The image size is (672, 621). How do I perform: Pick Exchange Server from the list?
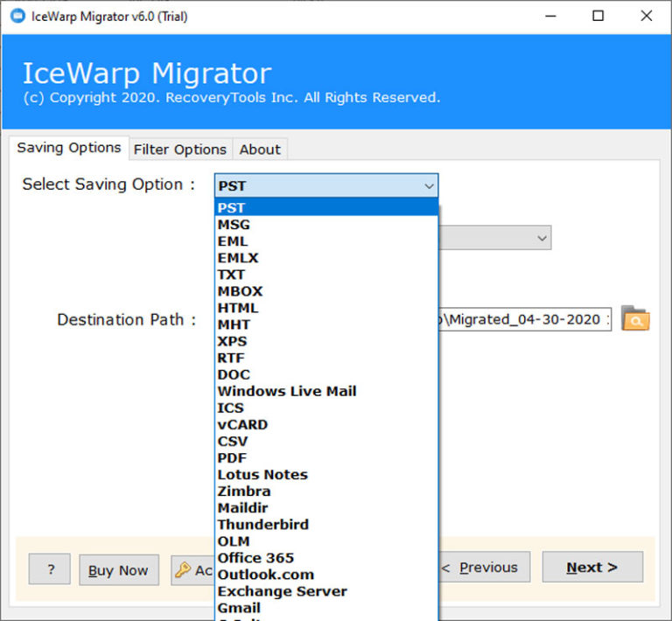pyautogui.click(x=326, y=592)
